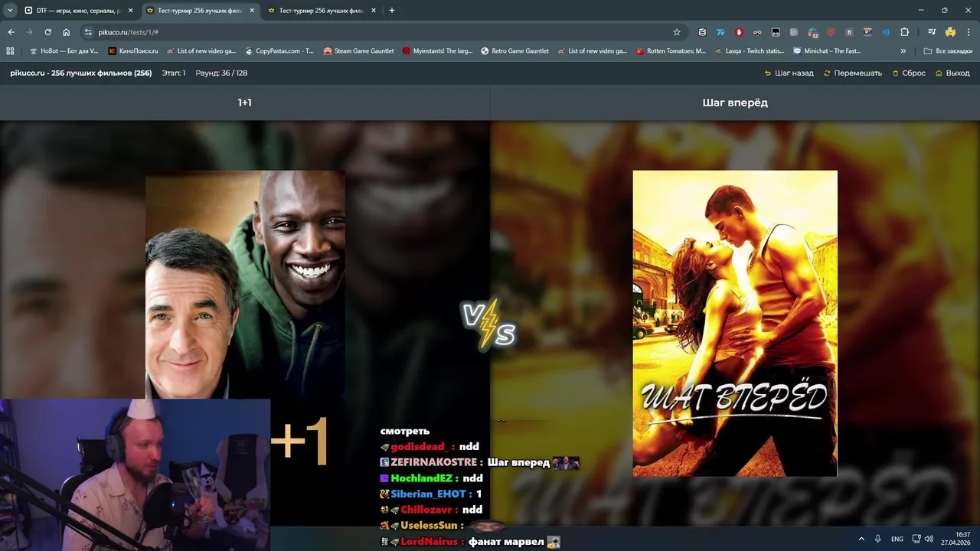Close the active Тест-турнир tab
The width and height of the screenshot is (980, 551).
[252, 11]
